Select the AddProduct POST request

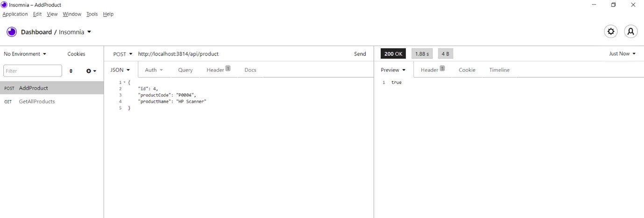52,88
